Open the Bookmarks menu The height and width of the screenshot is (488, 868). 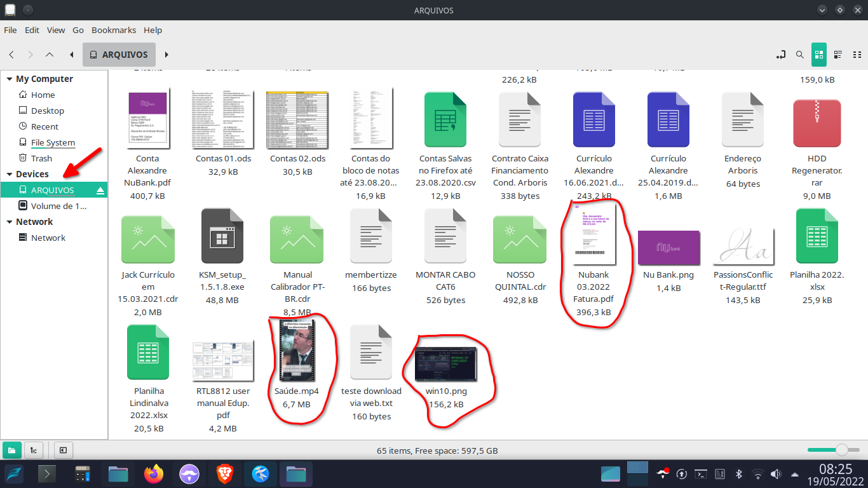[x=114, y=30]
